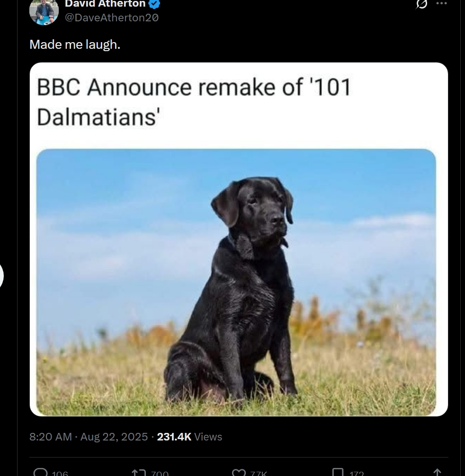The image size is (465, 476).
Task: Click the David Atherton display name
Action: 105,4
